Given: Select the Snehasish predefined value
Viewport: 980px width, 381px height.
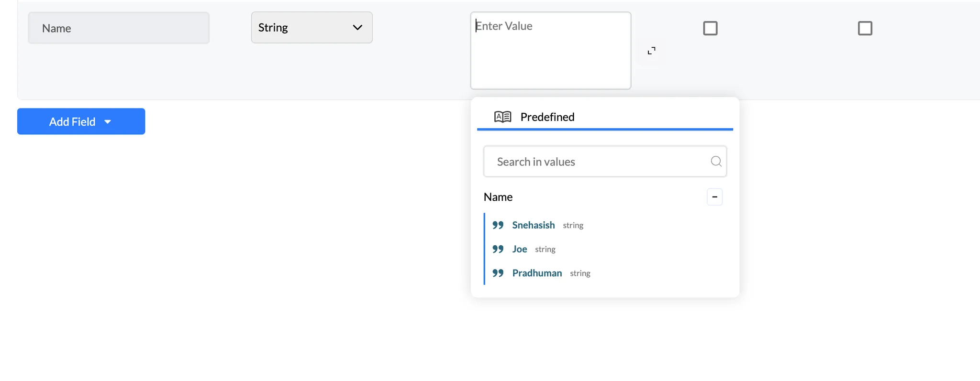Looking at the screenshot, I should pos(533,225).
